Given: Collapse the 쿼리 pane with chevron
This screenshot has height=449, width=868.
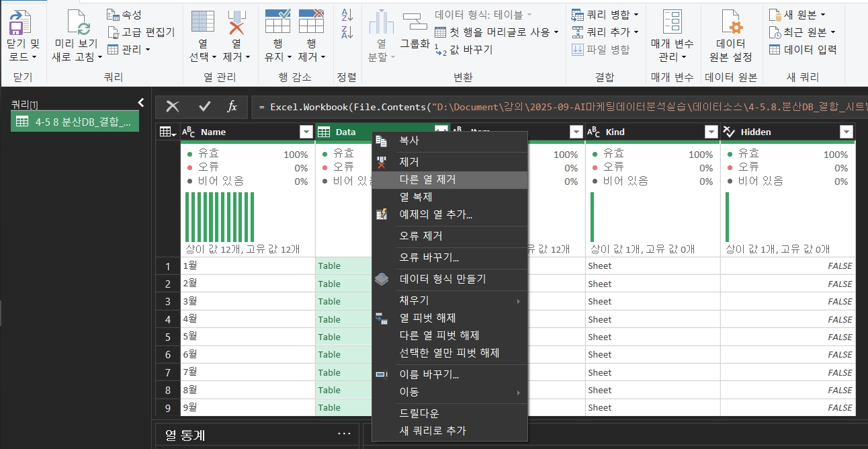Looking at the screenshot, I should click(x=141, y=102).
